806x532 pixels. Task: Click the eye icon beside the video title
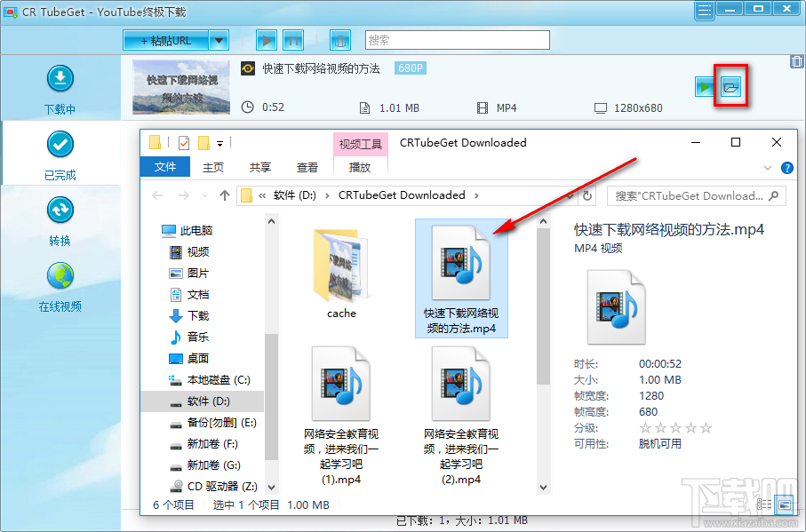coord(248,68)
